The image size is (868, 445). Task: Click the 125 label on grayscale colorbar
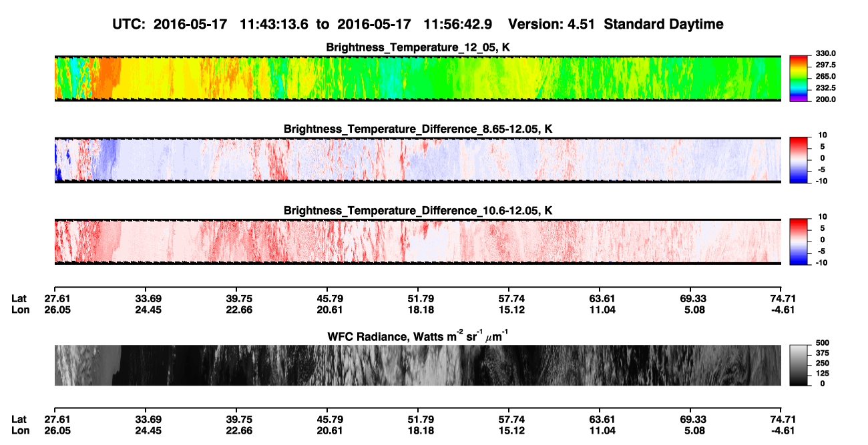(823, 373)
